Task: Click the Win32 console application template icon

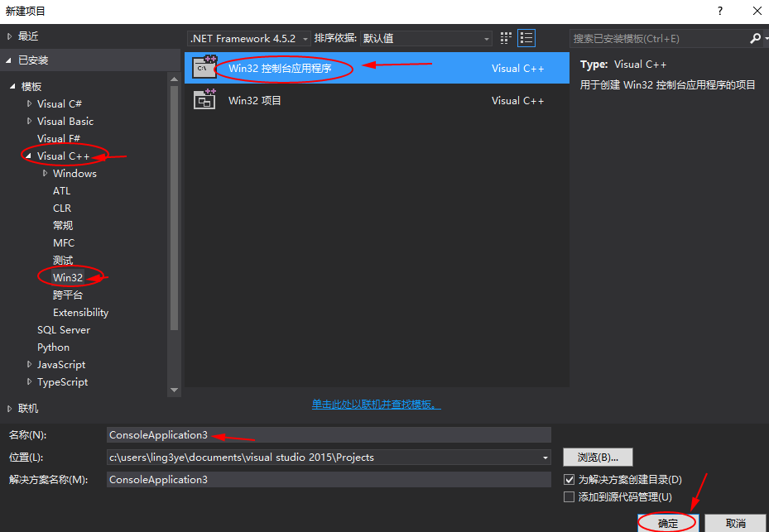Action: 204,68
